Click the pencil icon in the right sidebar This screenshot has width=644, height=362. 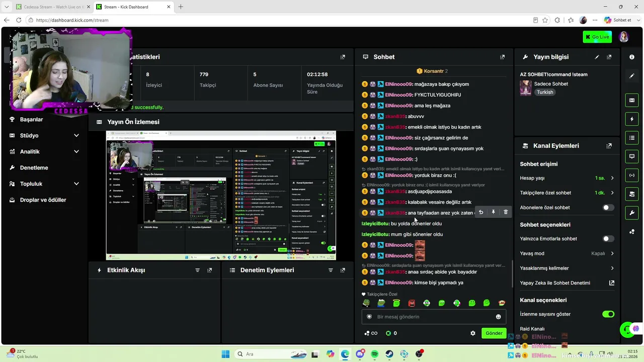pyautogui.click(x=632, y=76)
